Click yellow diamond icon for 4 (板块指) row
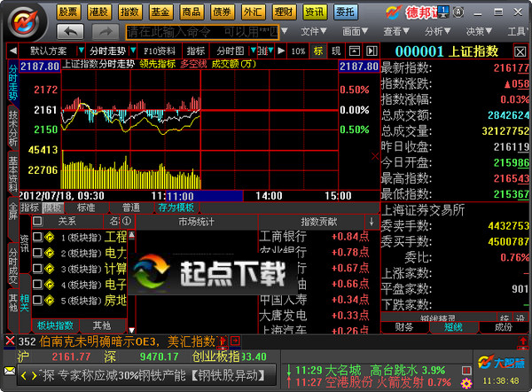 tap(50, 285)
